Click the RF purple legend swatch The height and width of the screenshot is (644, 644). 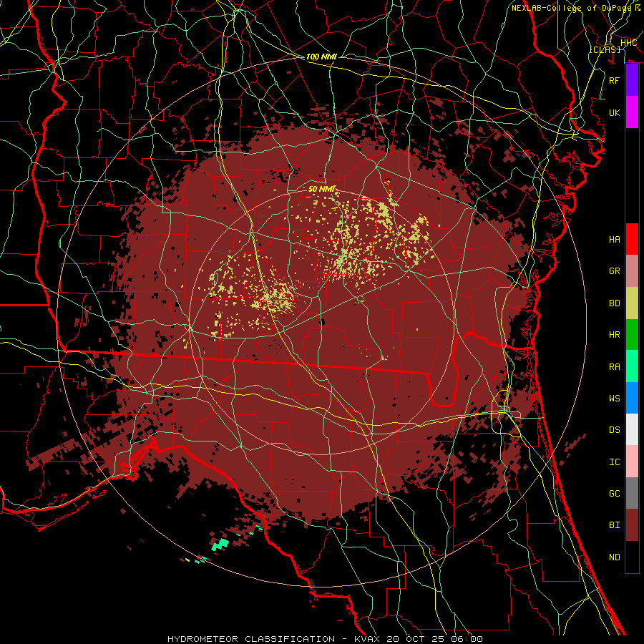632,80
